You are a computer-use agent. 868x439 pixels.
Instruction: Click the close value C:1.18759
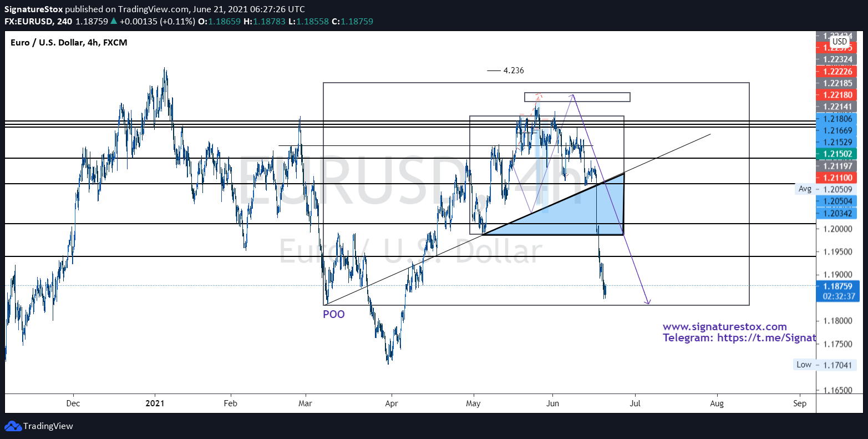tap(352, 22)
